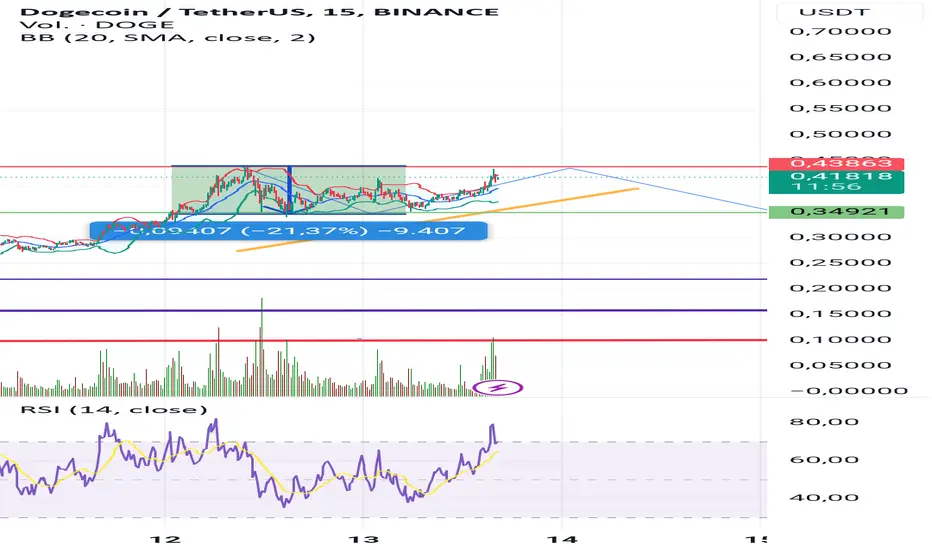The height and width of the screenshot is (550, 932).
Task: Click the 0,25000 price scale value
Action: coord(840,262)
